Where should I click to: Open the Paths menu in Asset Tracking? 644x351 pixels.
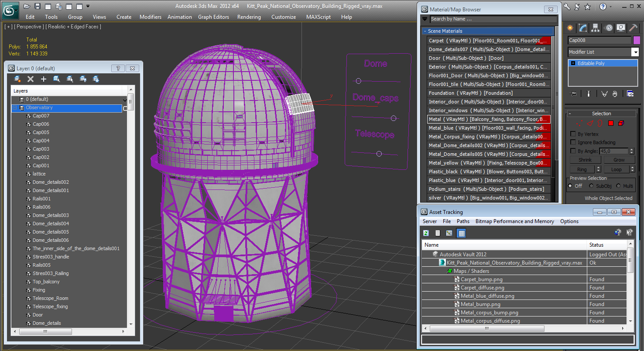pyautogui.click(x=463, y=221)
